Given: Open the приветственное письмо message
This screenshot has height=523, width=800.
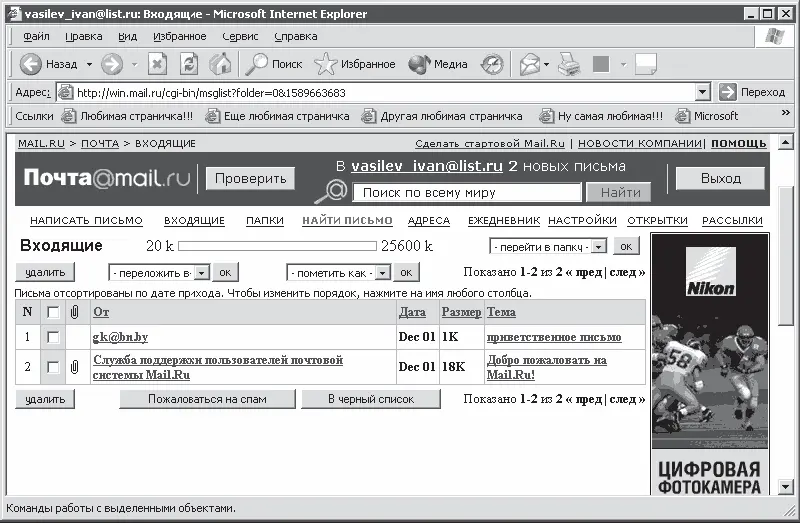Looking at the screenshot, I should (554, 337).
